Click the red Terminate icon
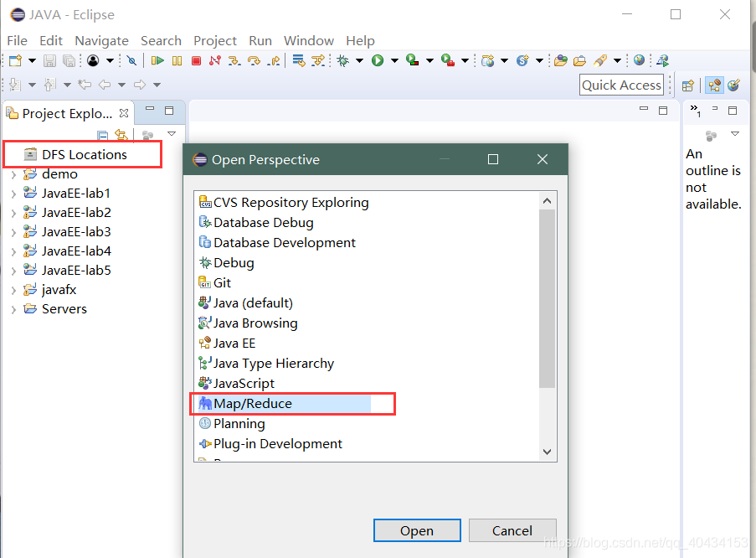This screenshot has width=756, height=558. (x=196, y=60)
